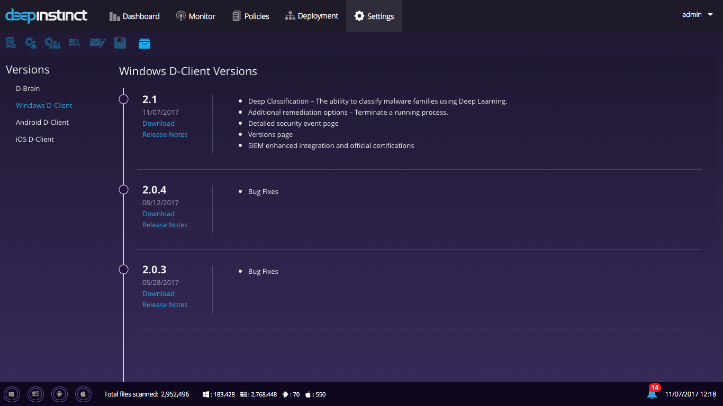The image size is (723, 406).
Task: Click the floppy disk backup icon
Action: [x=120, y=43]
